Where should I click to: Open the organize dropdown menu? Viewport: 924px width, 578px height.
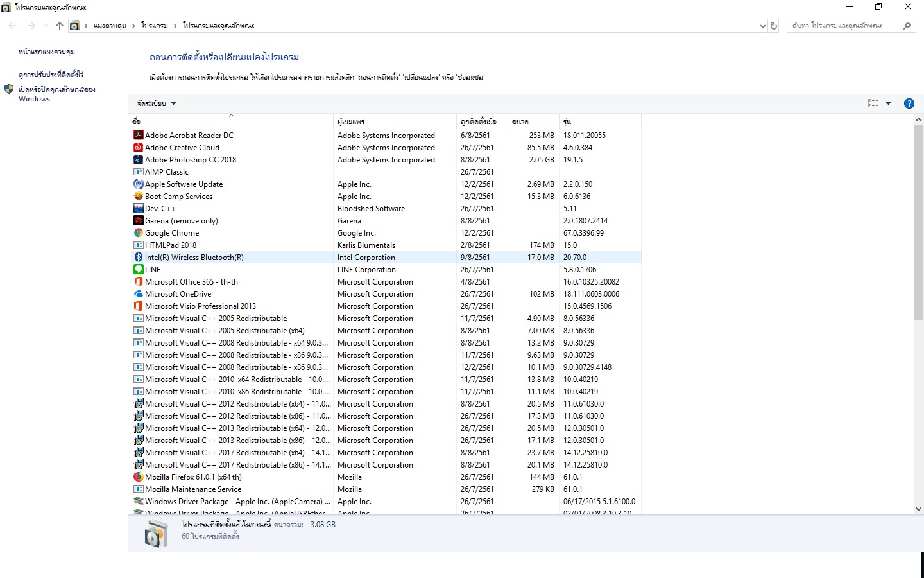tap(157, 103)
